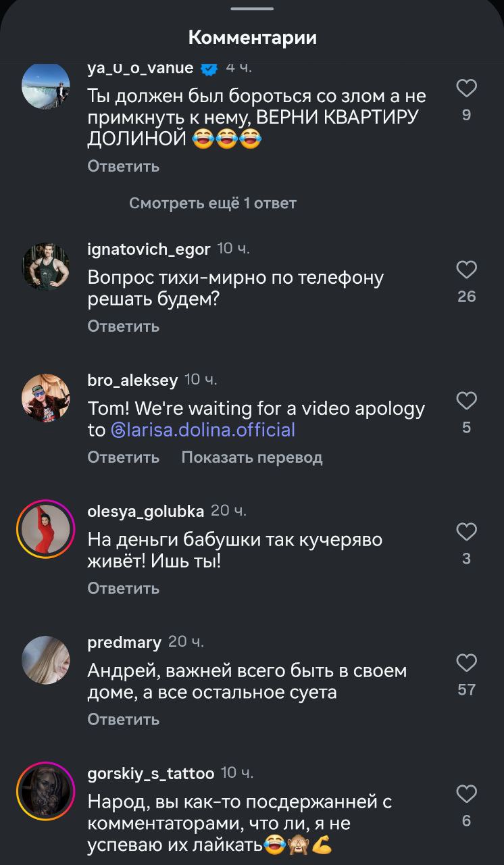Like ignatovich_egor's comment
The width and height of the screenshot is (504, 865).
coord(465,269)
